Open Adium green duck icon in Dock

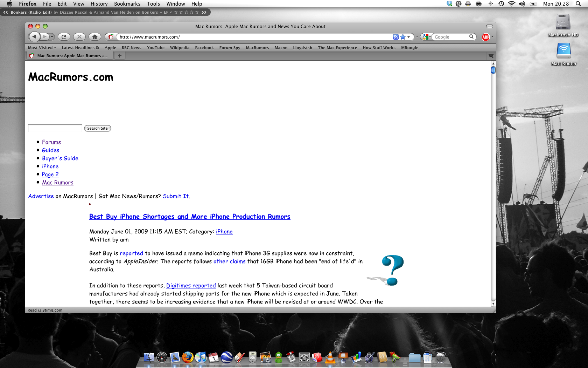tap(279, 357)
